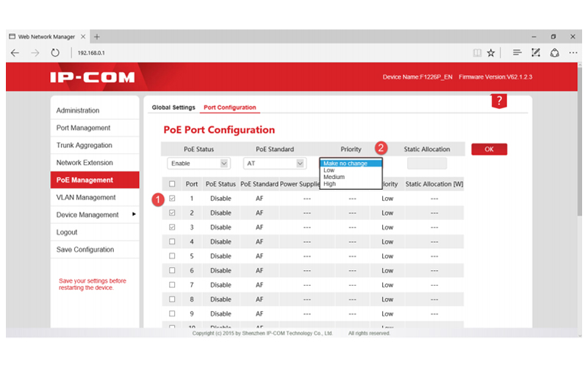588x368 pixels.
Task: Check the port 6 checkbox
Action: (172, 270)
